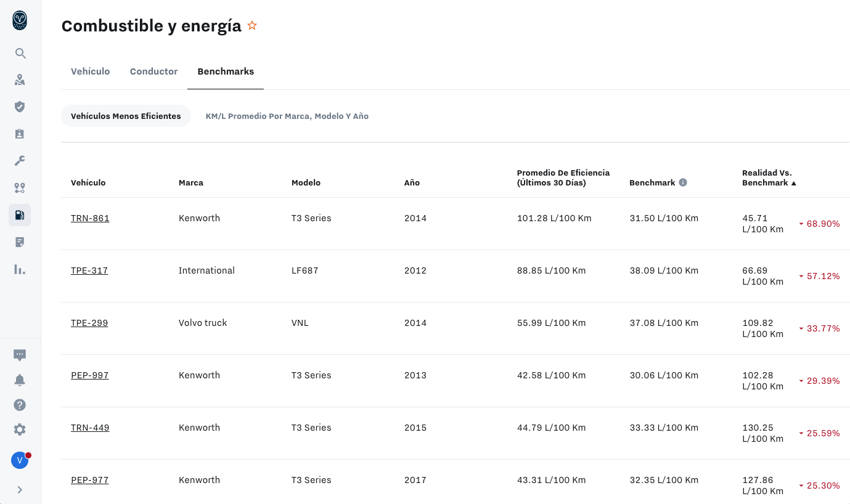Viewport: 850px width, 504px height.
Task: Click the Volvo truck brand cell
Action: point(203,323)
